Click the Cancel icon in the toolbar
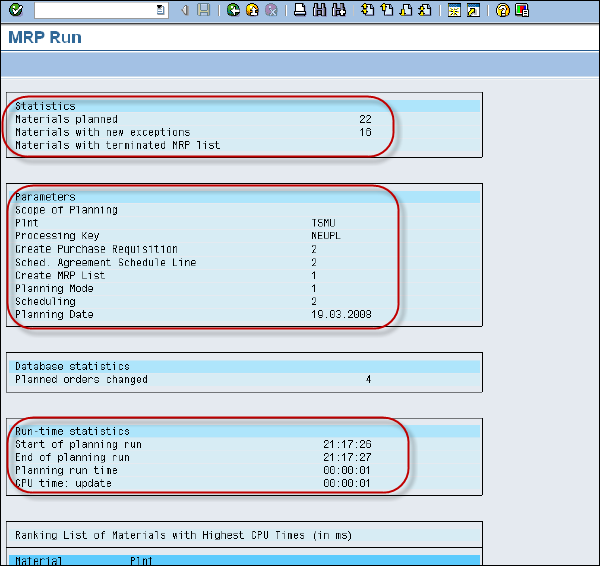 [270, 10]
